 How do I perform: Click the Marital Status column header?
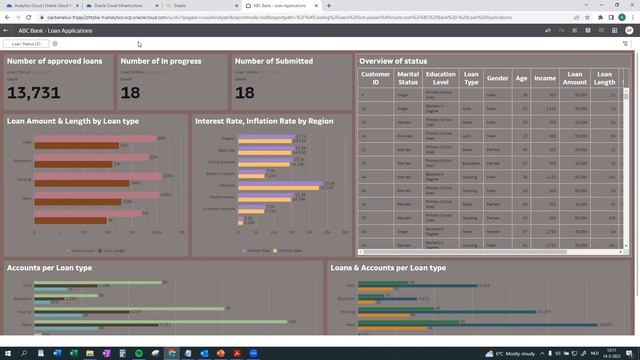tap(408, 78)
